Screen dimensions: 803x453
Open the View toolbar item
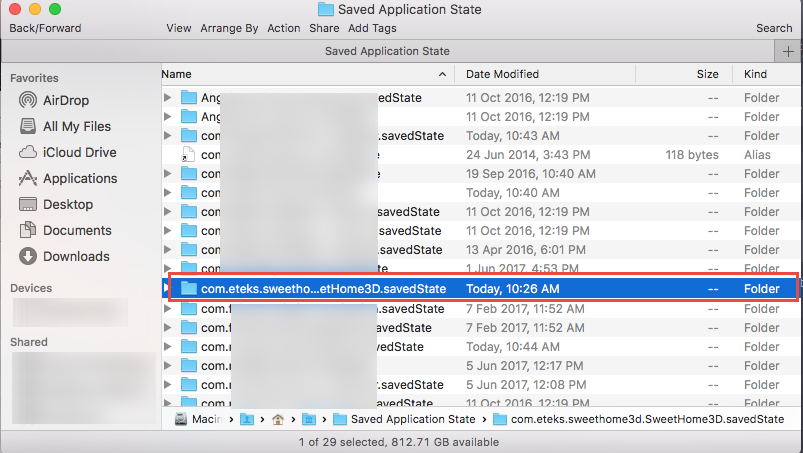(179, 28)
